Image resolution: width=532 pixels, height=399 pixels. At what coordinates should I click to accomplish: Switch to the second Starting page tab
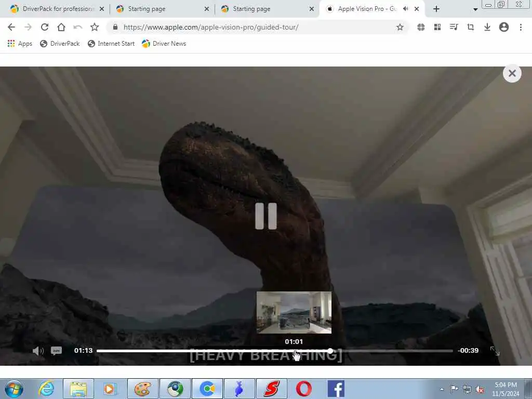267,9
